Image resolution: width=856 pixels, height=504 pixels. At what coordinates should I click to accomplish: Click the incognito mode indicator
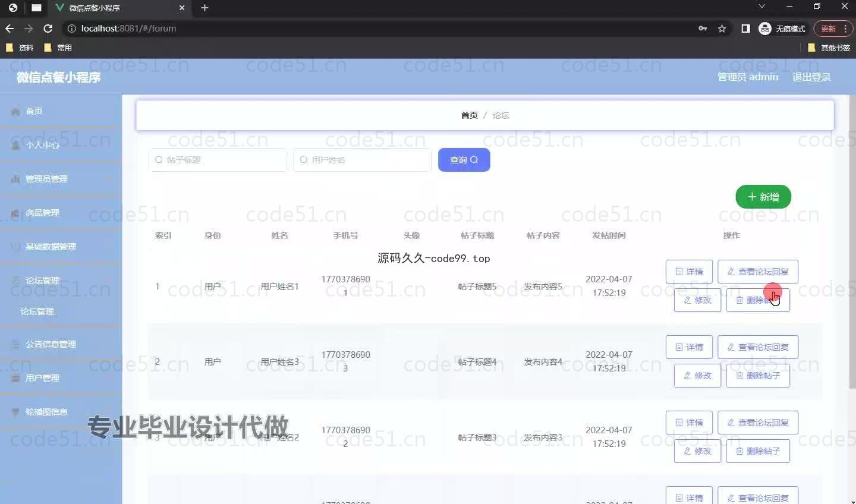pyautogui.click(x=782, y=29)
